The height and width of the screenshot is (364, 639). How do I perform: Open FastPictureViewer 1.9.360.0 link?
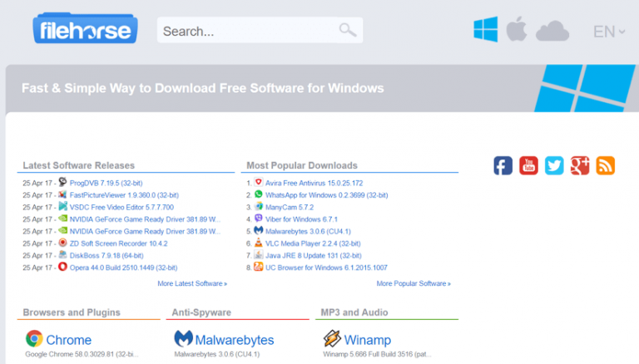[x=124, y=195]
